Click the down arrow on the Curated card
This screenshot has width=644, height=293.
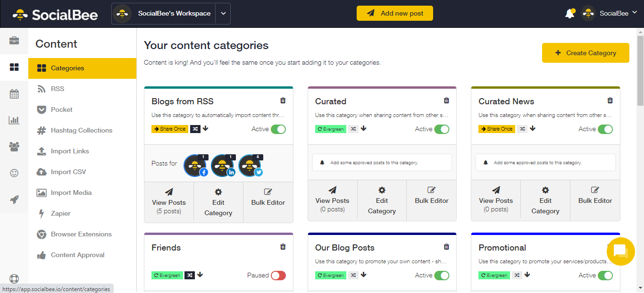click(363, 128)
